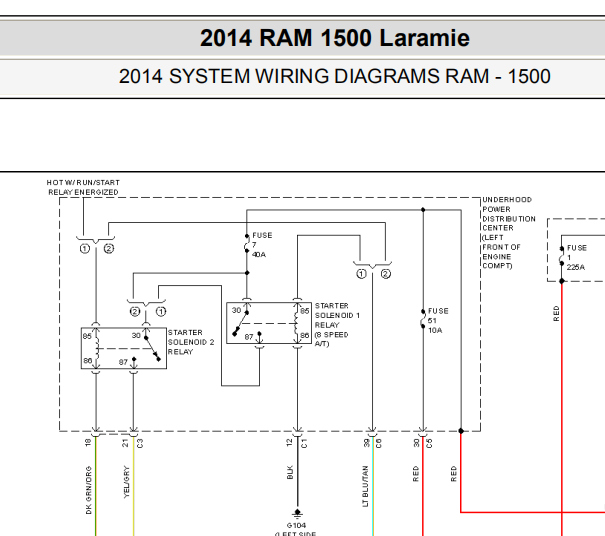This screenshot has width=605, height=536.
Task: Select 'STARTER SOLENOID 1 RELAY' label
Action: (337, 325)
